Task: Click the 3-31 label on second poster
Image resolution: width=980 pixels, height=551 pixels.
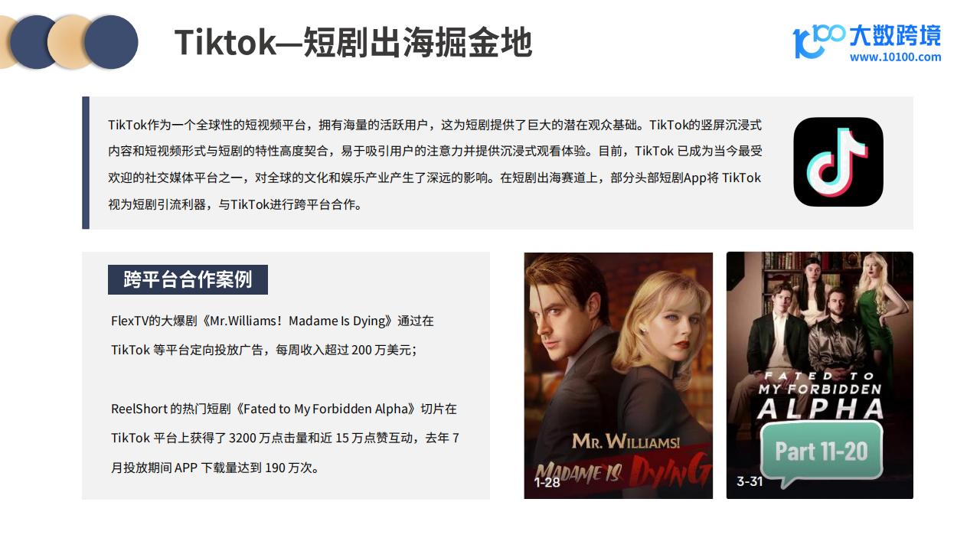Action: [x=750, y=481]
